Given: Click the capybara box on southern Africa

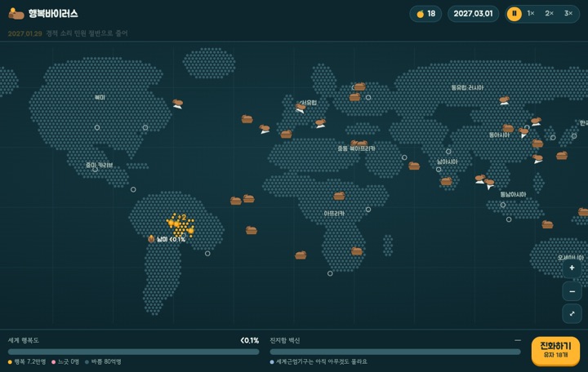Looking at the screenshot, I should tap(357, 251).
